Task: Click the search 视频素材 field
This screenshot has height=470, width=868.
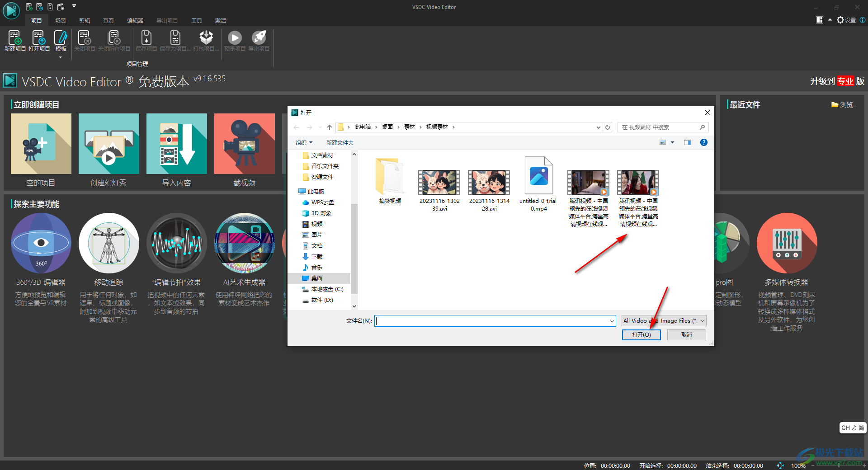Action: tap(663, 127)
